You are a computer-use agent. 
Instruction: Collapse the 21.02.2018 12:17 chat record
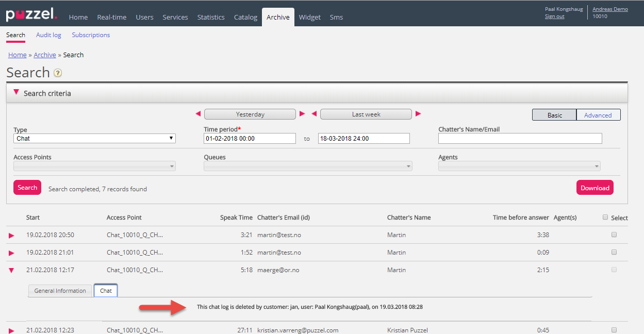pos(11,270)
